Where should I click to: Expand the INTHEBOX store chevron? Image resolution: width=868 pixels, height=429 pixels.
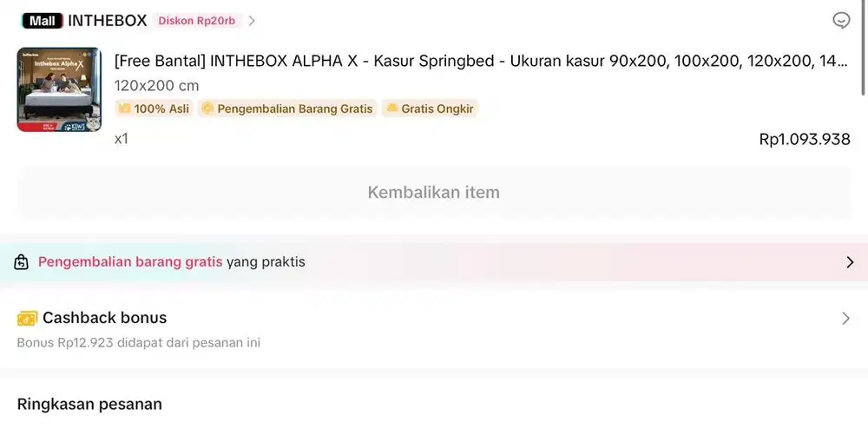pos(252,21)
